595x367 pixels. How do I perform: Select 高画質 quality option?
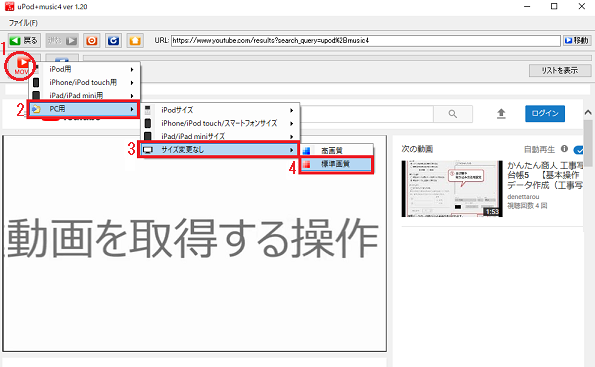click(337, 151)
